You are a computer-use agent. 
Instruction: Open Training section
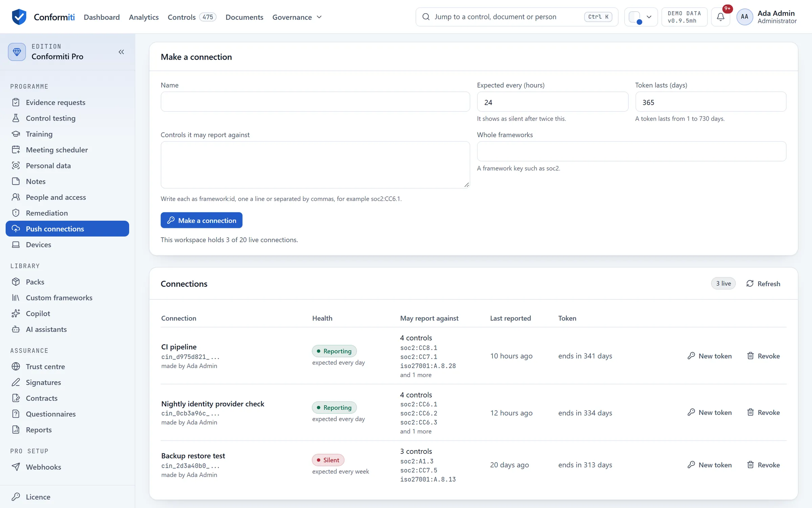coord(67,134)
